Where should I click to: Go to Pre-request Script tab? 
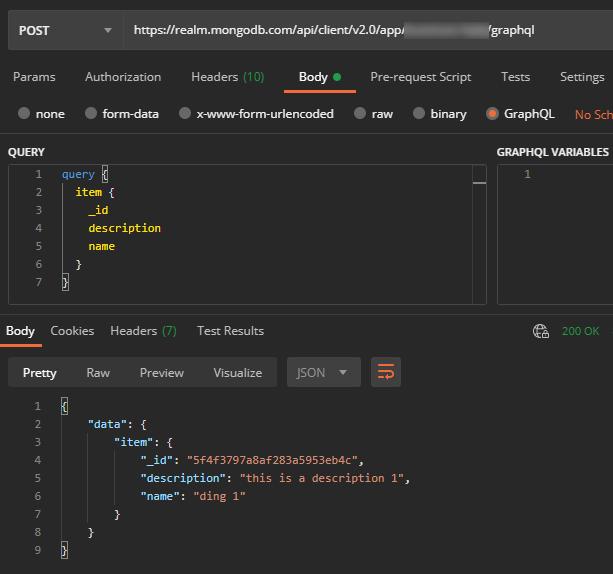420,77
